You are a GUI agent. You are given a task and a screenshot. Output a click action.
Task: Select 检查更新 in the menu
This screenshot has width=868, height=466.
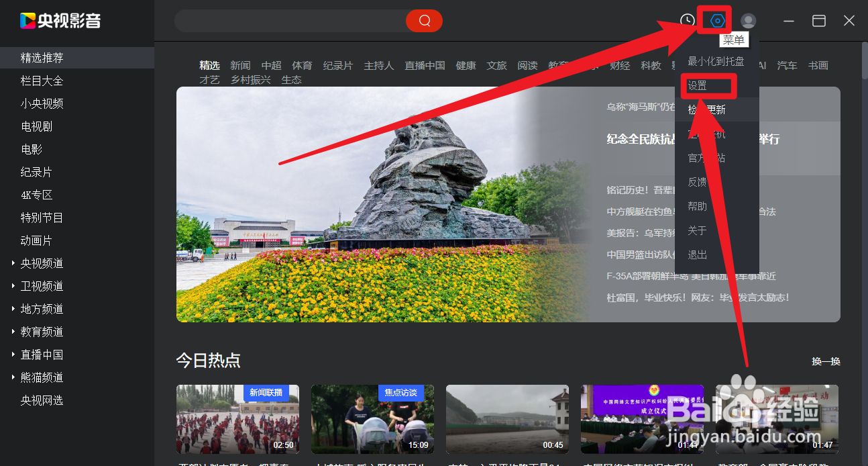point(706,109)
